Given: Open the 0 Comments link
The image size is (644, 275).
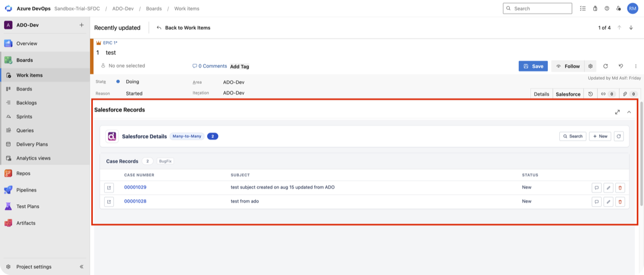Looking at the screenshot, I should click(x=210, y=66).
